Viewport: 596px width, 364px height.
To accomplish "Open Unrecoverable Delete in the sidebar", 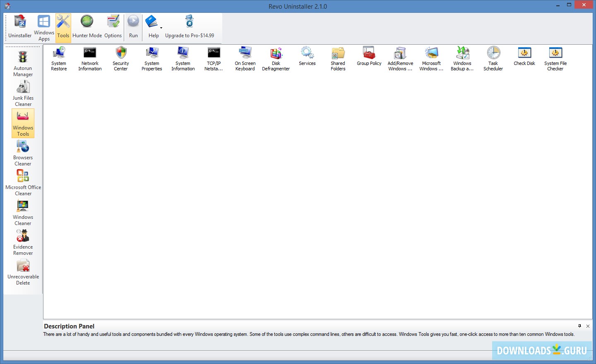I will pos(23,272).
